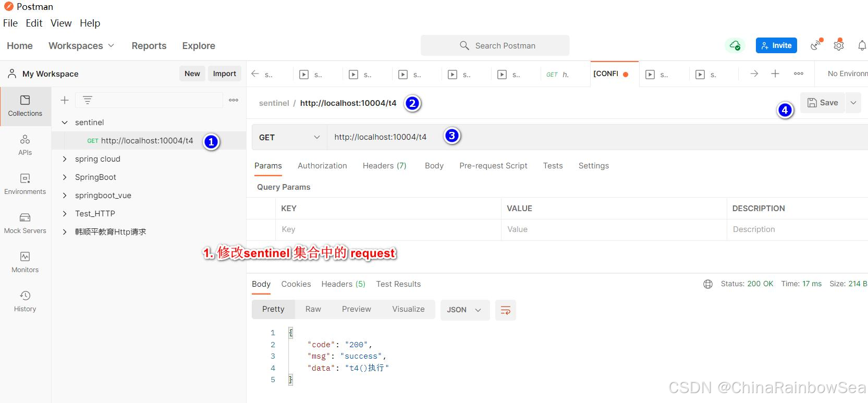Expand the springboot_vue collection
This screenshot has height=403, width=868.
65,196
